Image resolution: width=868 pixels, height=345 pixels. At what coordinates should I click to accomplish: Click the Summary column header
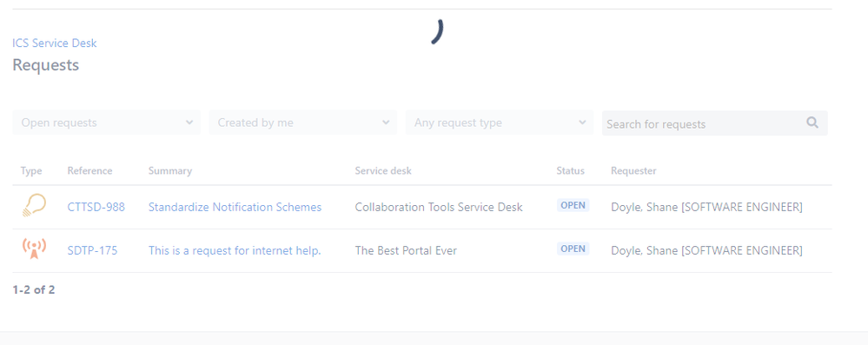click(x=170, y=170)
